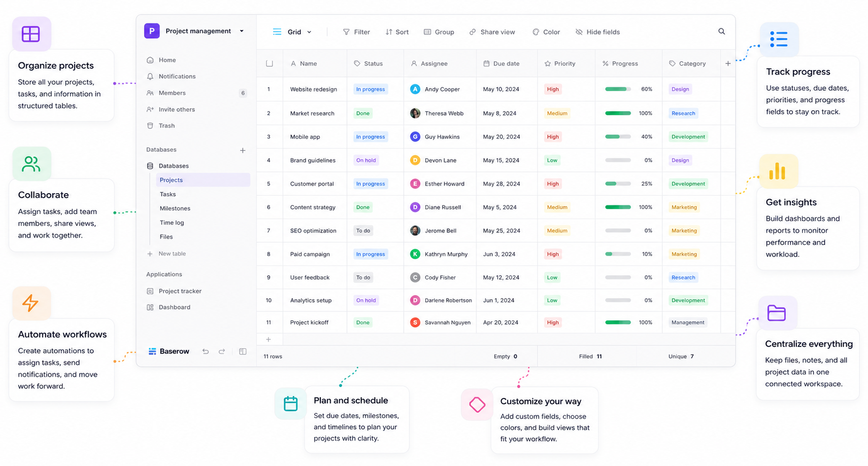Click the Baserow logo
The image size is (868, 466).
[169, 351]
